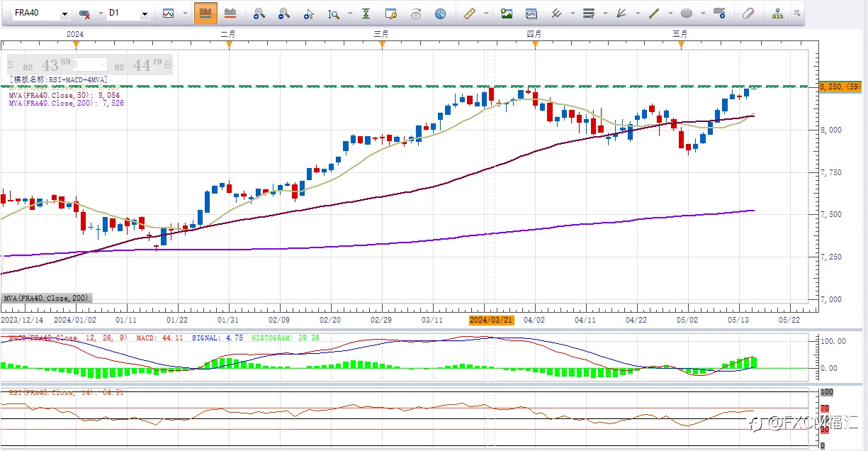Viewport: 868px width, 451px height.
Task: Click the orange triangle marker under 五月
Action: pyautogui.click(x=681, y=45)
